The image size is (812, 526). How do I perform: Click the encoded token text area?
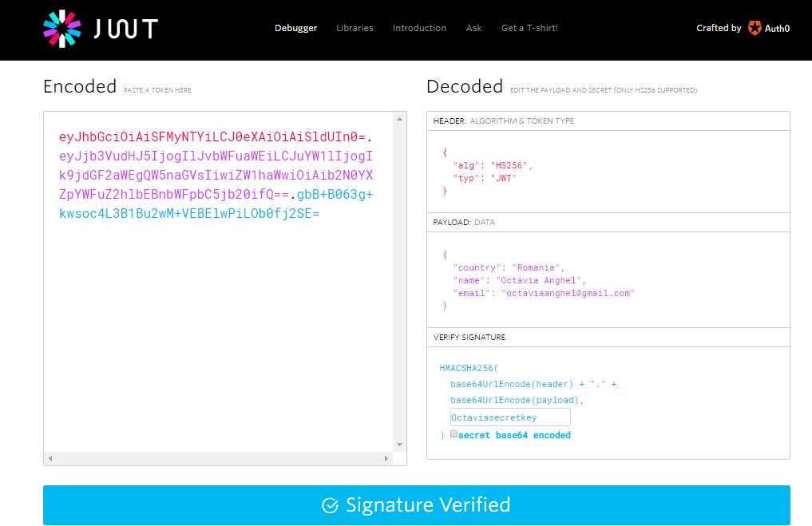[x=218, y=282]
